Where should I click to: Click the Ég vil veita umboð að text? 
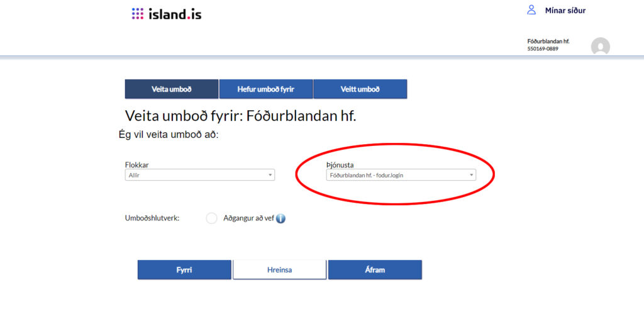pyautogui.click(x=169, y=135)
